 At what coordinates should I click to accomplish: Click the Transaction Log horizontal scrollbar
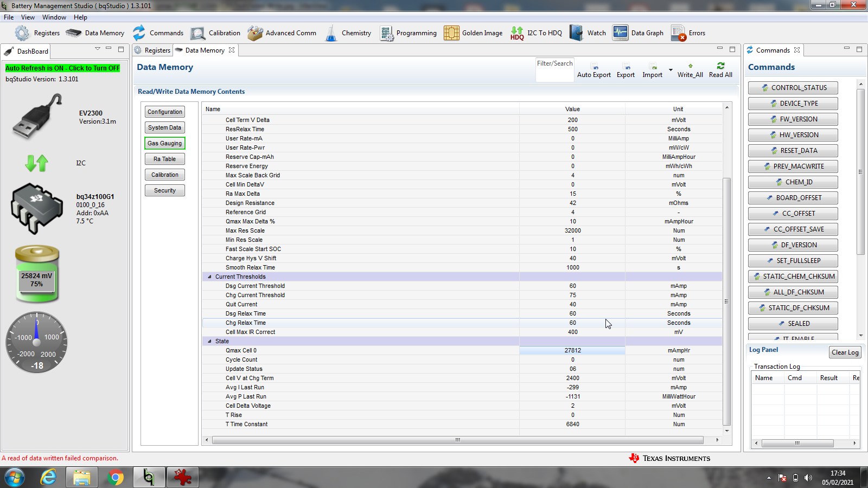pyautogui.click(x=797, y=443)
